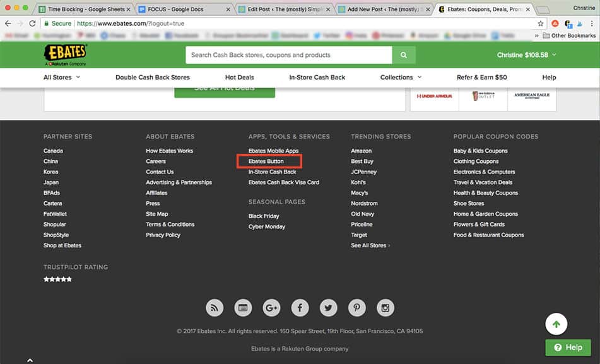The width and height of the screenshot is (600, 364).
Task: Open the Nordstrom store link
Action: [364, 204]
